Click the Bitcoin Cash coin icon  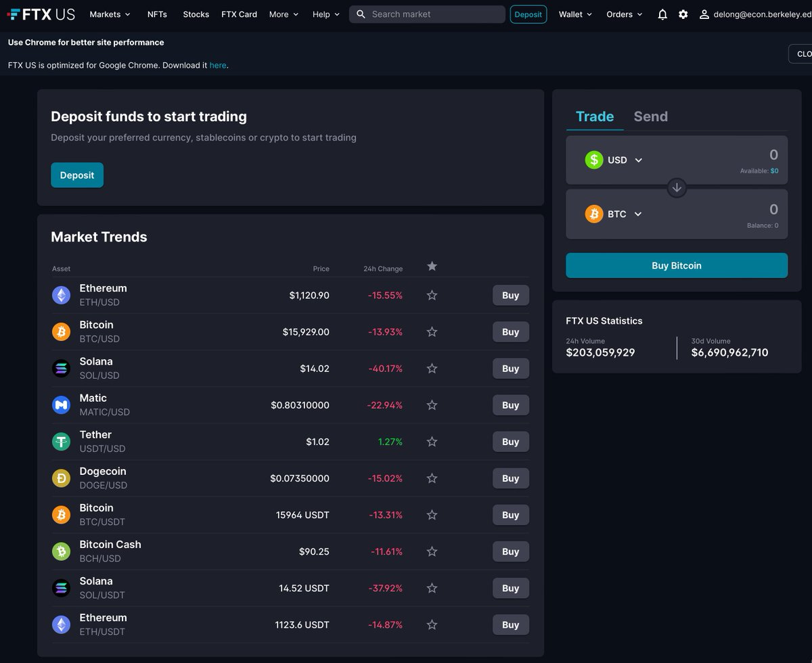coord(61,551)
